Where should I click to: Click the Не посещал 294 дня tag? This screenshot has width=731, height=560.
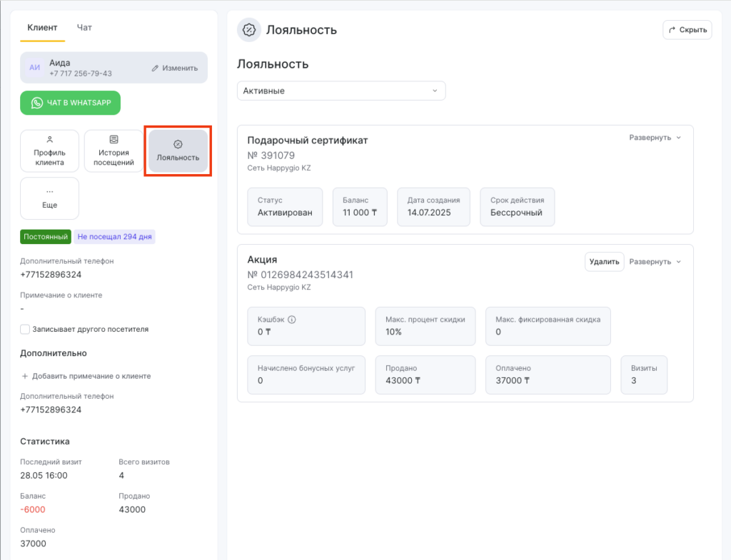(x=114, y=237)
